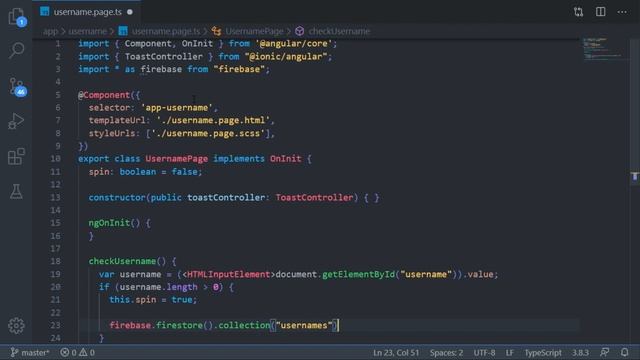Image resolution: width=640 pixels, height=360 pixels.
Task: Click the UsernamePage class name on line 10
Action: click(x=176, y=158)
